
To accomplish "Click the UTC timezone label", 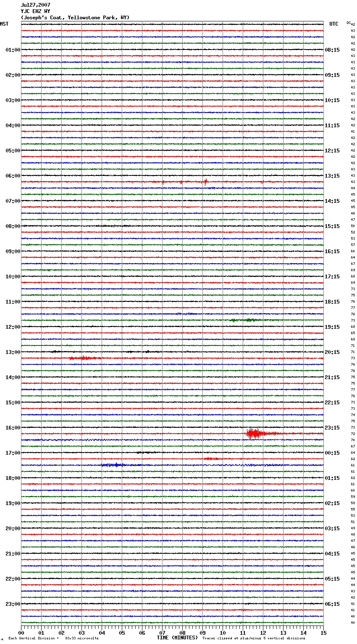I will (x=334, y=24).
